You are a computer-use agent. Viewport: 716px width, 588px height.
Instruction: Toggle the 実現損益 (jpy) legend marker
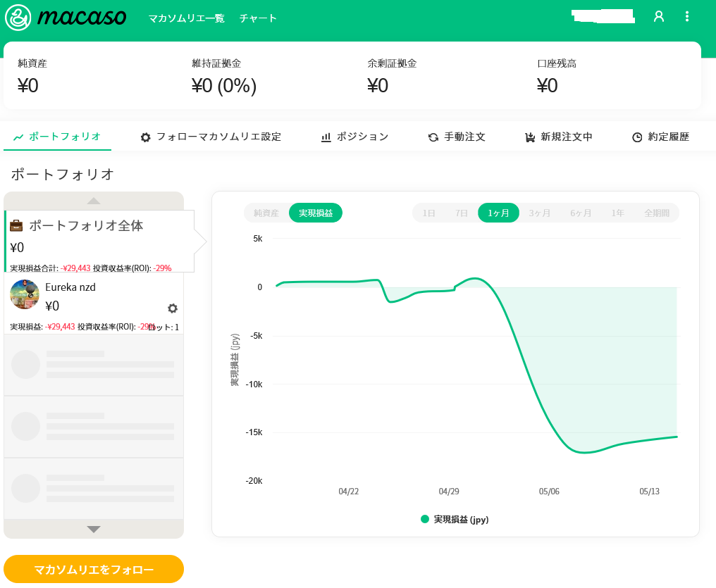425,519
